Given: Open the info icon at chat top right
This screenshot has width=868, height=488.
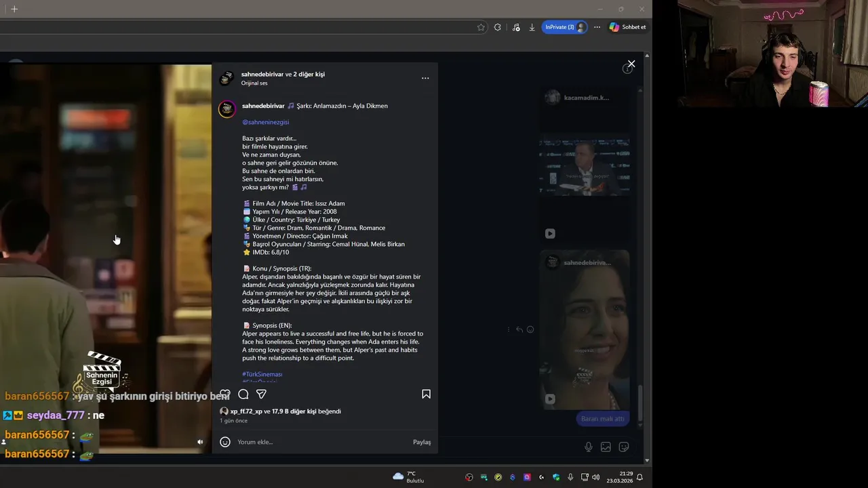Looking at the screenshot, I should (627, 69).
